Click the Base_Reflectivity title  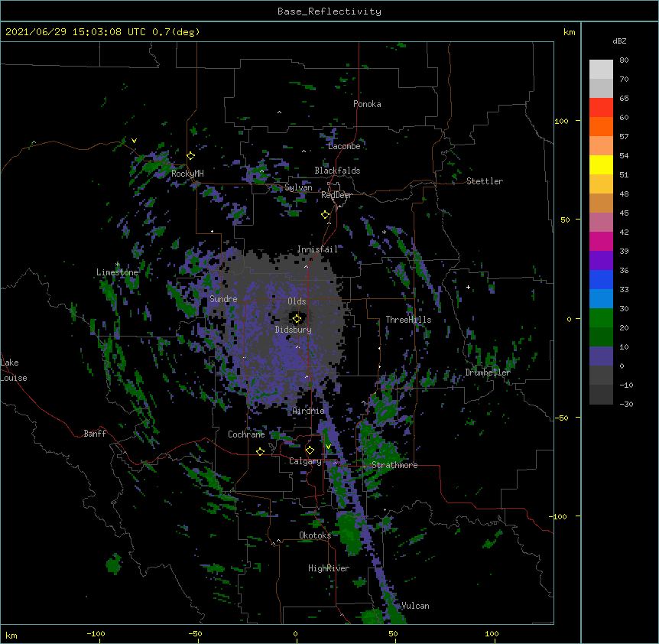click(x=329, y=11)
